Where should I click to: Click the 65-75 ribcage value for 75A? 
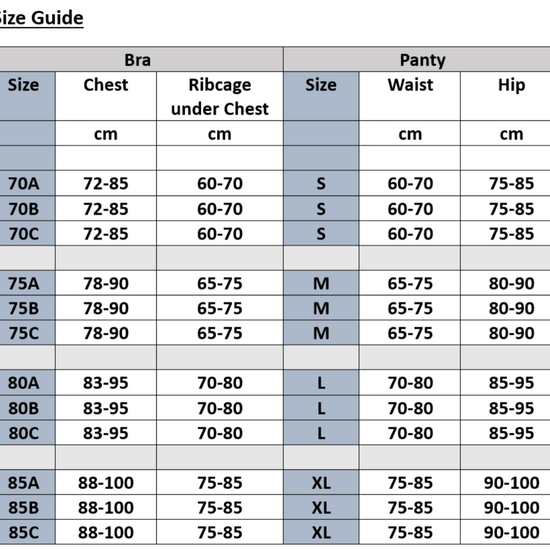[x=220, y=283]
